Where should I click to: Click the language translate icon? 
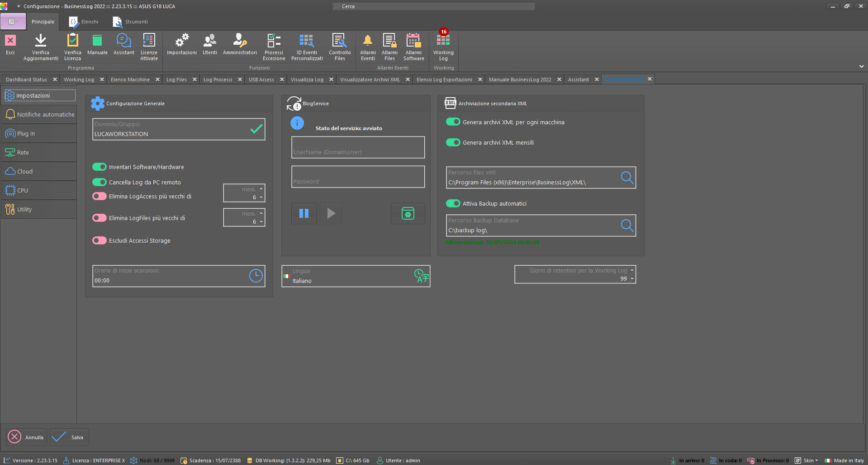[421, 276]
